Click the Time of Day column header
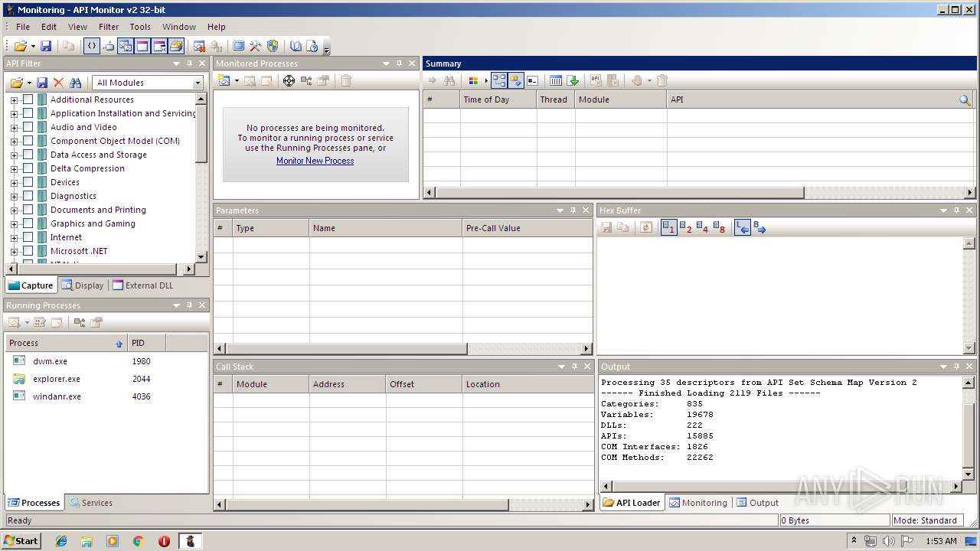This screenshot has width=980, height=551. [x=498, y=99]
